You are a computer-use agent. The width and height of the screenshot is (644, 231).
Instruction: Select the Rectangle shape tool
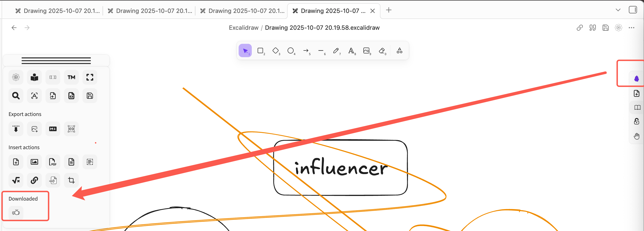point(260,51)
